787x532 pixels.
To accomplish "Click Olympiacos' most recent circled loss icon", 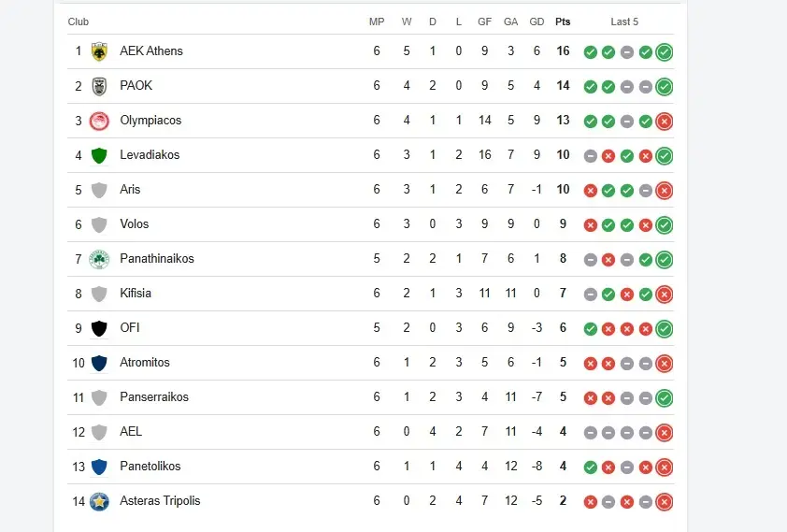I will click(664, 122).
